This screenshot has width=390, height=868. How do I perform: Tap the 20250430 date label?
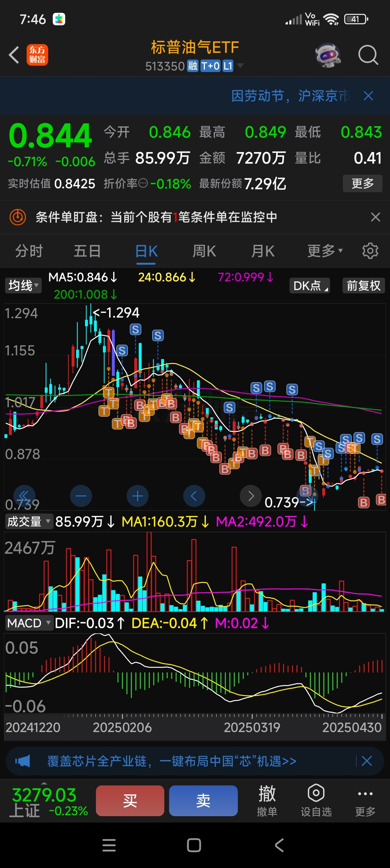click(352, 727)
